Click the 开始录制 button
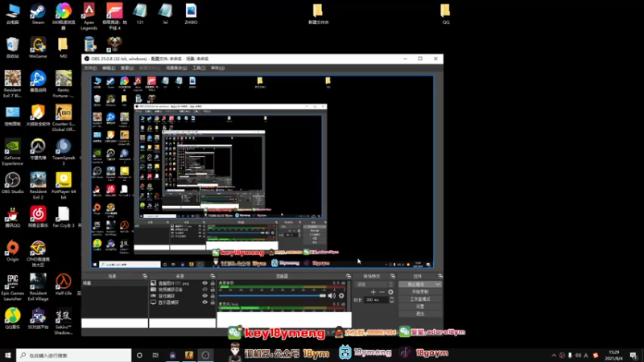Image resolution: width=644 pixels, height=362 pixels. (x=420, y=291)
